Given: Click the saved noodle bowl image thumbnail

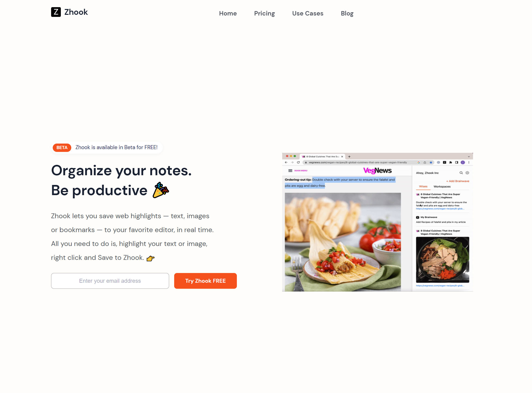Looking at the screenshot, I should pos(442,260).
